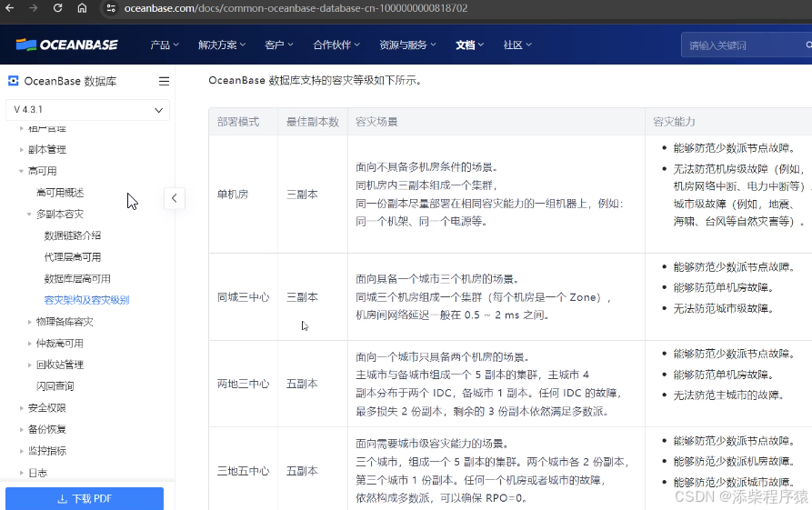This screenshot has height=510, width=812.
Task: Click text 无法防范城市级故障
Action: click(723, 308)
